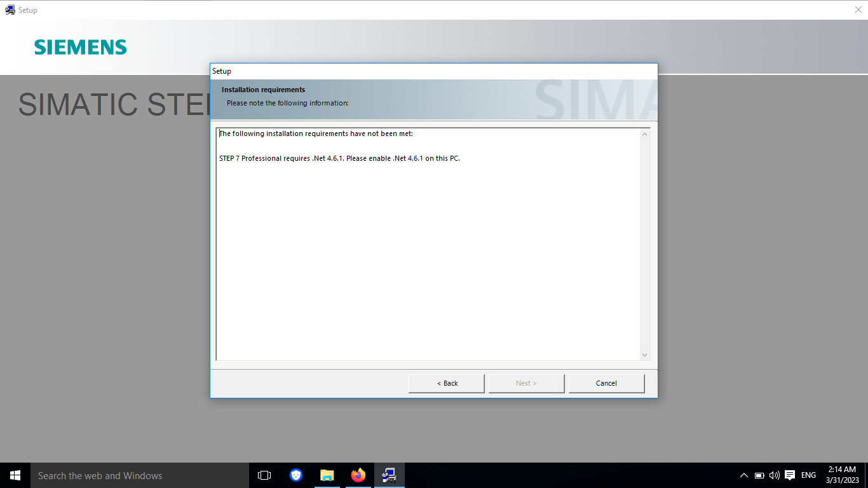Open the volume control tray icon

[774, 475]
